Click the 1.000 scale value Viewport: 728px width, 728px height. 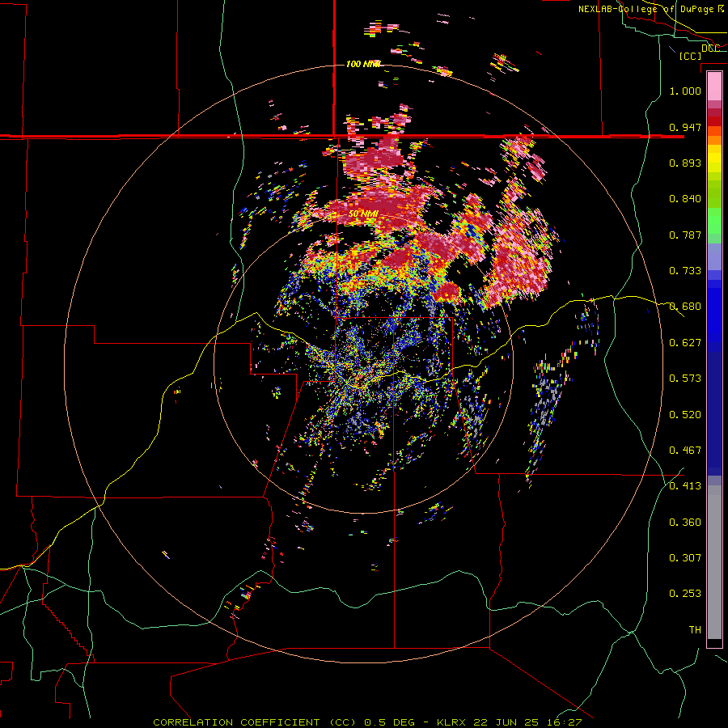[x=685, y=91]
